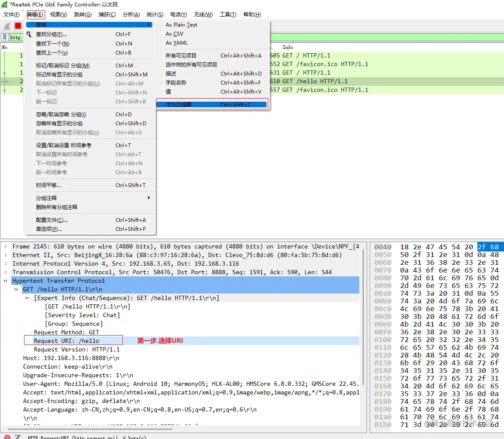This screenshot has width=504, height=439.
Task: Click the filter bookmark icon
Action: [5, 37]
